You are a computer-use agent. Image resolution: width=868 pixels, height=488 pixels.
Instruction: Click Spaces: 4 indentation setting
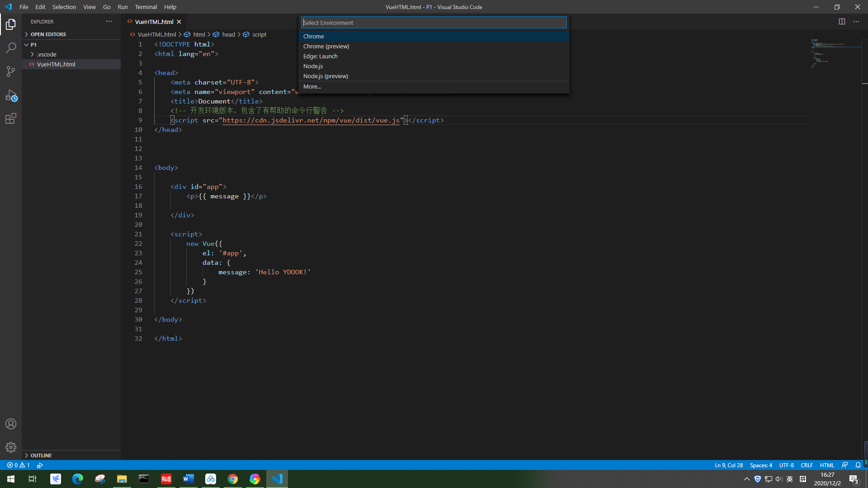coord(761,465)
